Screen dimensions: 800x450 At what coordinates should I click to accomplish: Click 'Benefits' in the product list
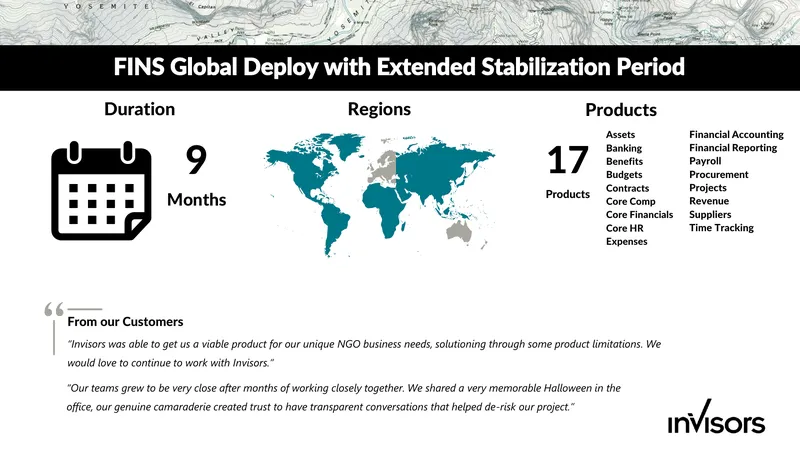pyautogui.click(x=624, y=161)
